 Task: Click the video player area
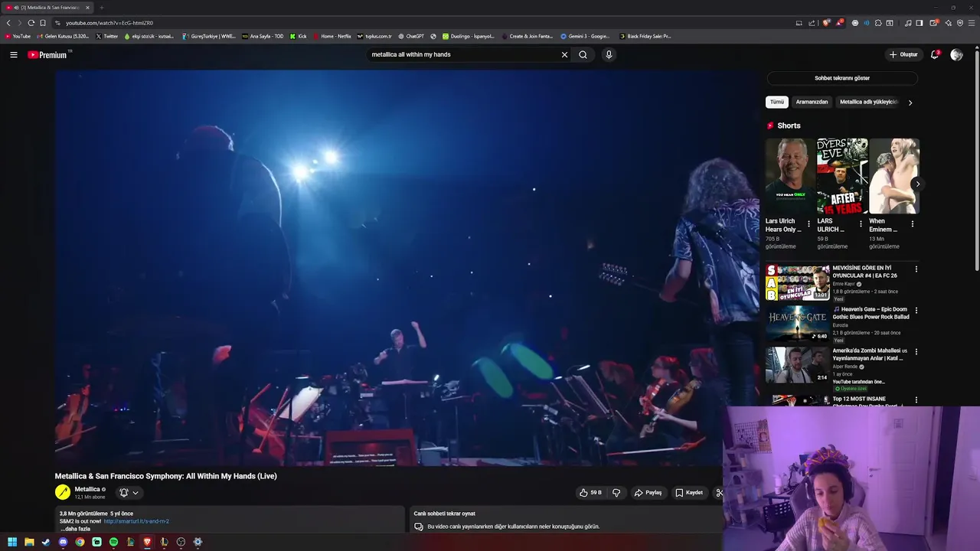pyautogui.click(x=407, y=268)
